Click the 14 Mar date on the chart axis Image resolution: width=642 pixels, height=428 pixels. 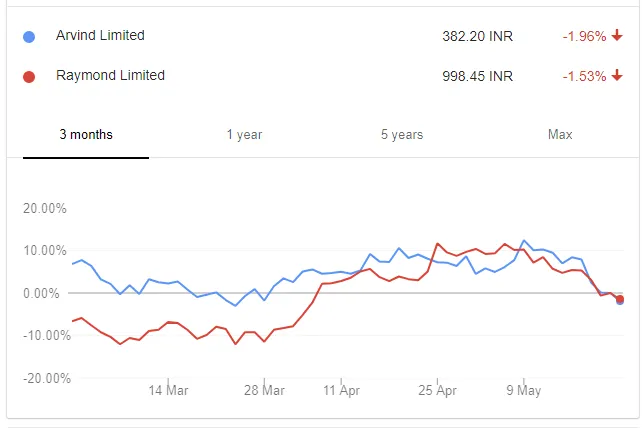168,391
